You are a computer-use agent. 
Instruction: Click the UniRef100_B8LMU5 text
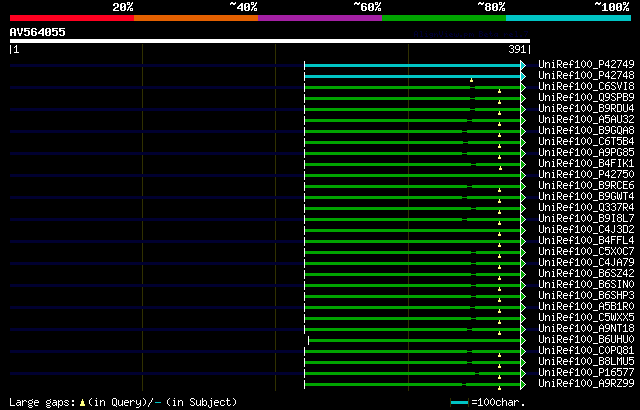point(586,362)
